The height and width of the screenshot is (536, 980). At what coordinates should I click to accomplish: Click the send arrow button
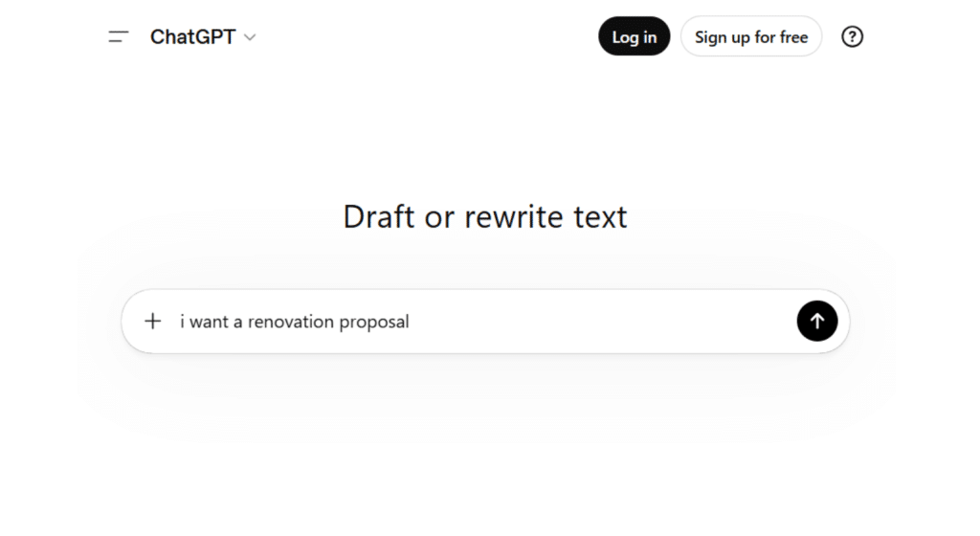pyautogui.click(x=816, y=322)
